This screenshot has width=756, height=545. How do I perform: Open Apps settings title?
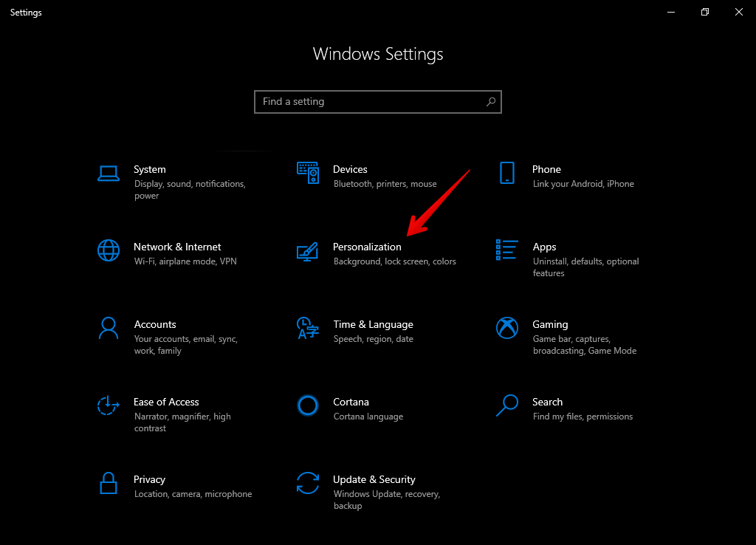544,247
